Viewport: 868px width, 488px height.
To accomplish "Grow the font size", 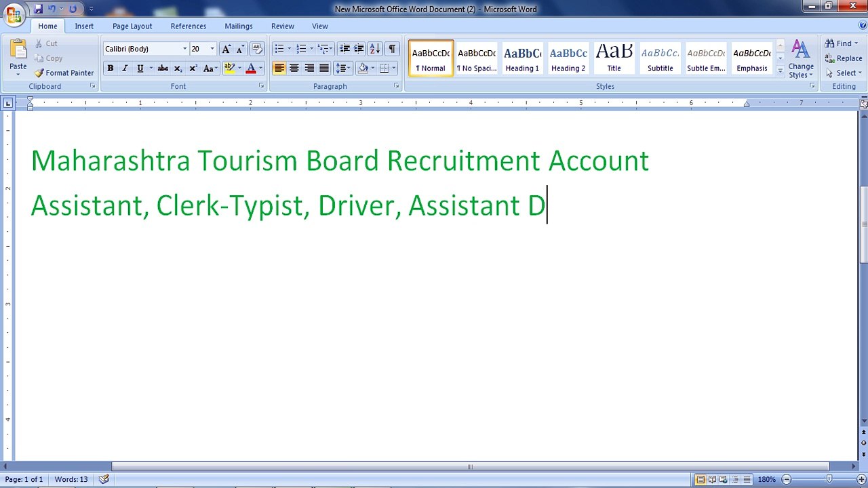I will point(226,49).
